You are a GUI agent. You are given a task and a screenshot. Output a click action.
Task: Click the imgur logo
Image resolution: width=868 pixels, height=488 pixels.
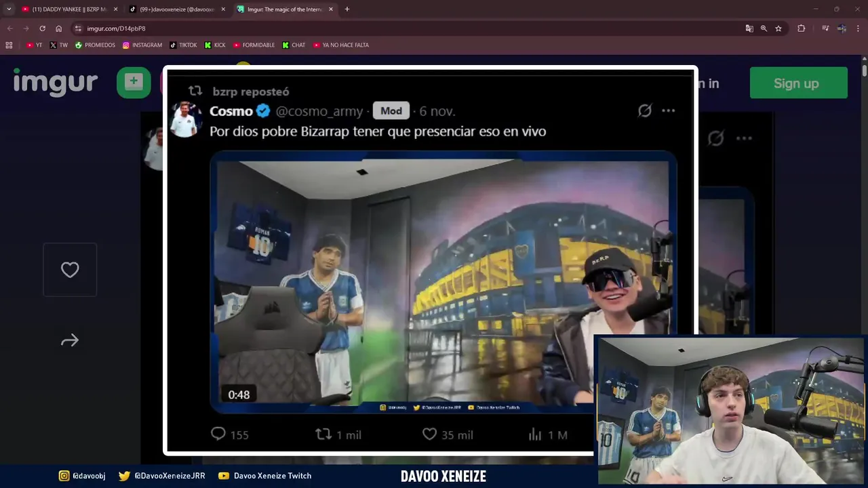click(x=56, y=83)
